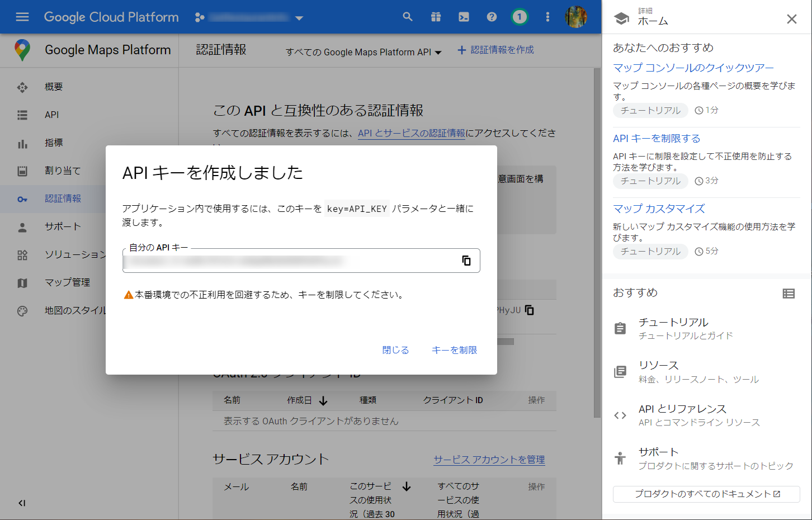Viewport: 812px width, 520px height.
Task: Open マップ カスタマイズ tutorial link
Action: tap(659, 209)
